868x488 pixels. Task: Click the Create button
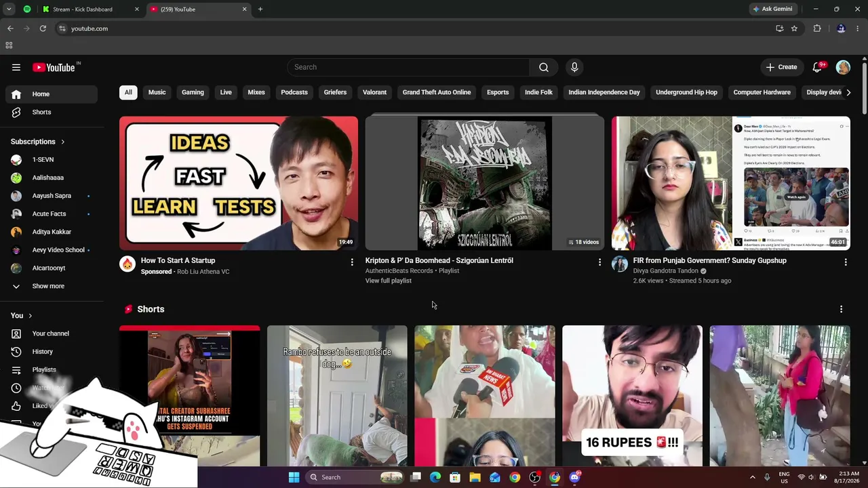(x=781, y=67)
